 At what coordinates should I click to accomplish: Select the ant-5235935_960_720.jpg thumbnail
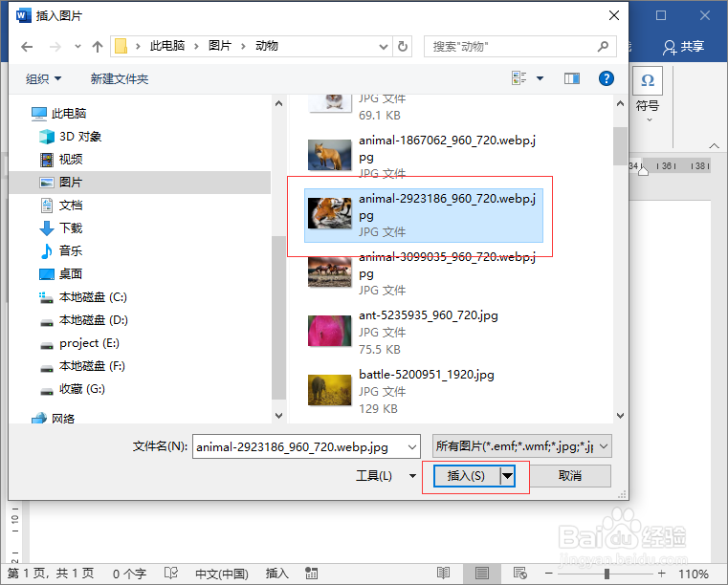click(x=330, y=331)
